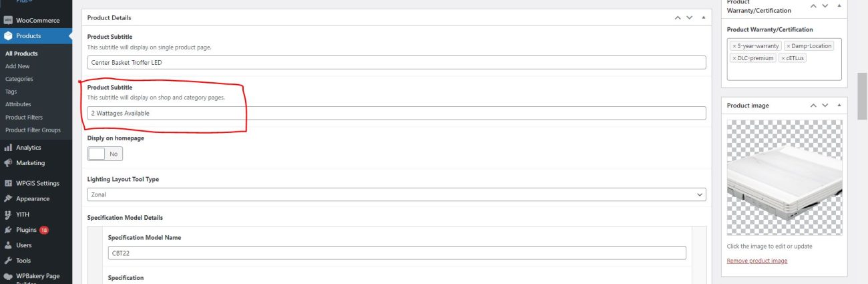Click the Users icon in sidebar
The image size is (868, 284).
tap(8, 245)
